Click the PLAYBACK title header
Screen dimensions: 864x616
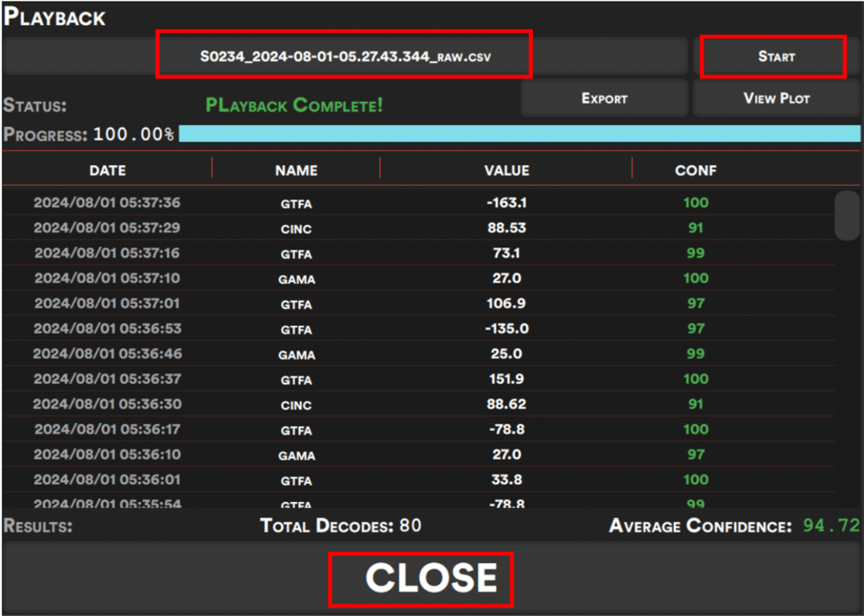55,17
